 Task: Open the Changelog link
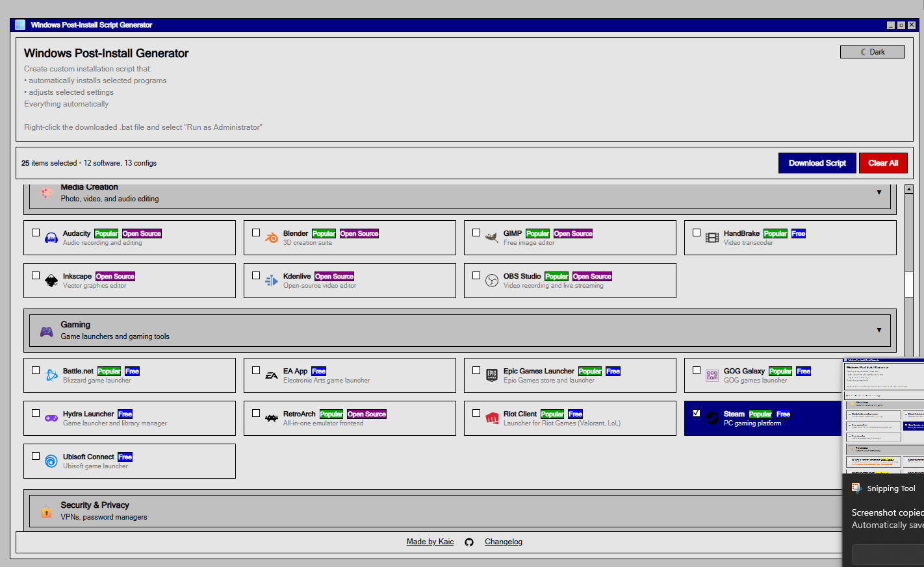(x=504, y=542)
